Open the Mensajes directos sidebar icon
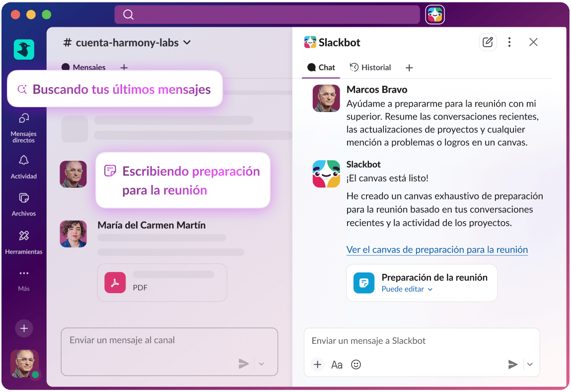 pos(24,119)
